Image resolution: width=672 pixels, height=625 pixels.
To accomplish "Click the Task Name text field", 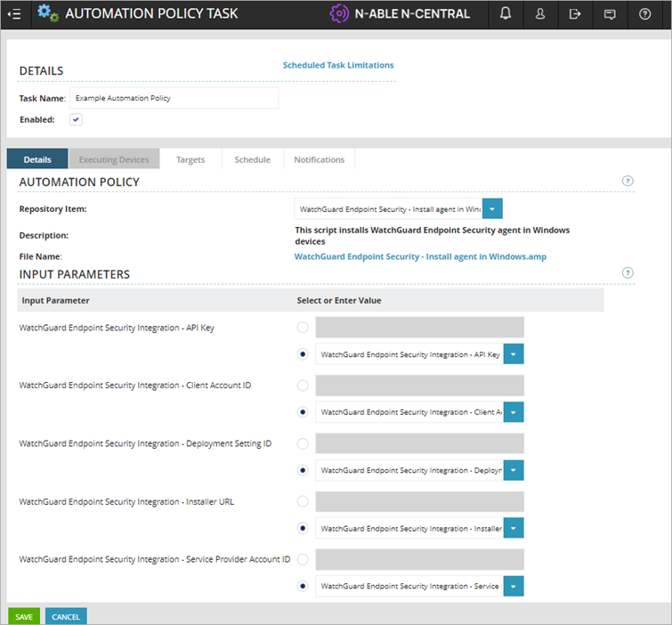I will point(174,98).
